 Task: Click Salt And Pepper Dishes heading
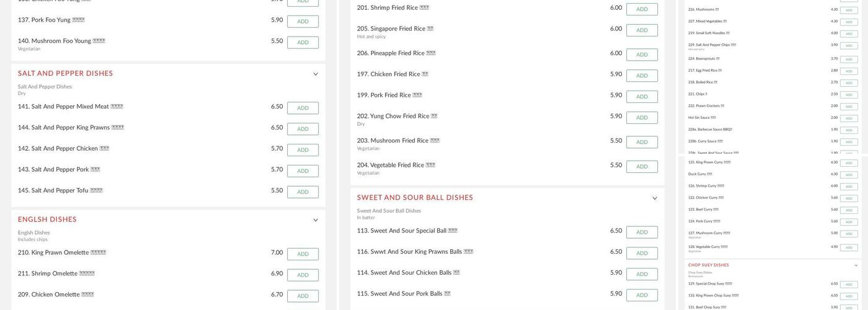(65, 74)
